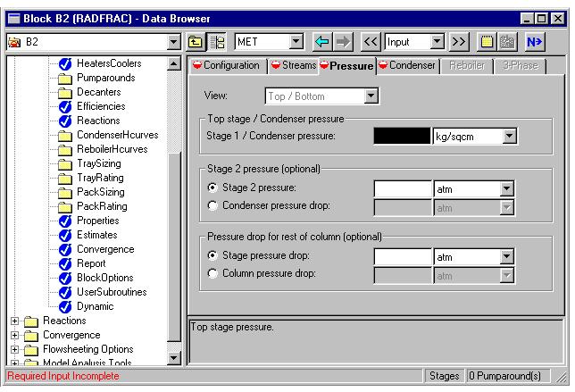Screen dimensions: 575x392
Task: Click the tree scrollbar up arrow
Action: click(x=174, y=63)
